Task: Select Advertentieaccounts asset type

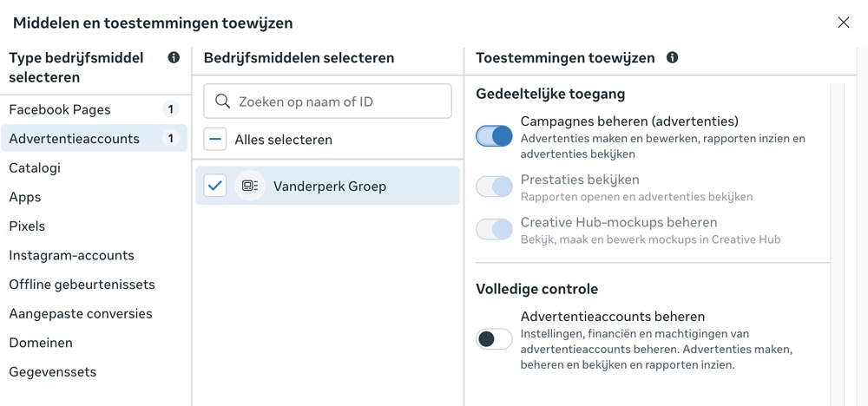Action: point(74,139)
